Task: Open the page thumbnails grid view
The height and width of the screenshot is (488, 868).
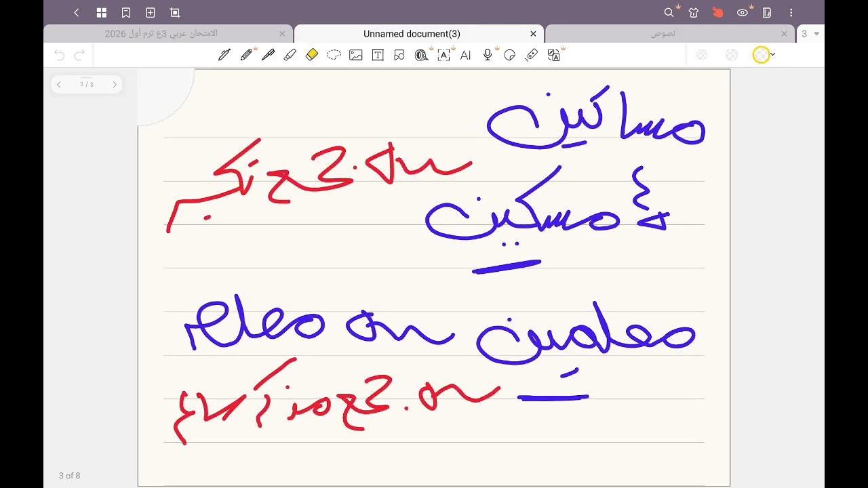Action: 101,12
